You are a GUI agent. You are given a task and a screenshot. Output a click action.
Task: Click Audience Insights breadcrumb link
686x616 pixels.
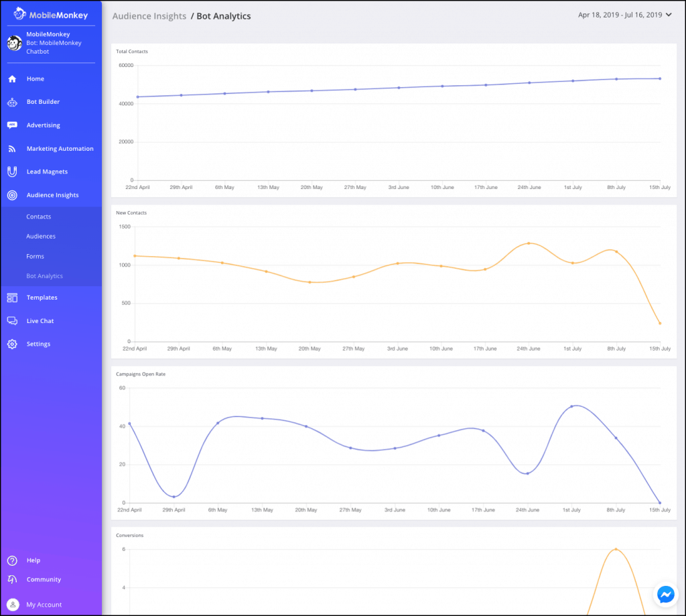[149, 16]
